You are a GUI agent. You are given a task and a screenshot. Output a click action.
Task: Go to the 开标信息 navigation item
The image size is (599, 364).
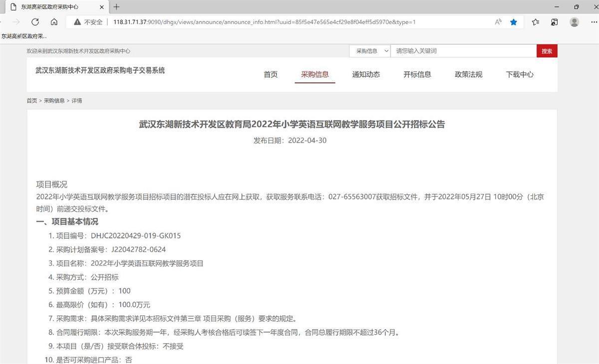tap(417, 74)
